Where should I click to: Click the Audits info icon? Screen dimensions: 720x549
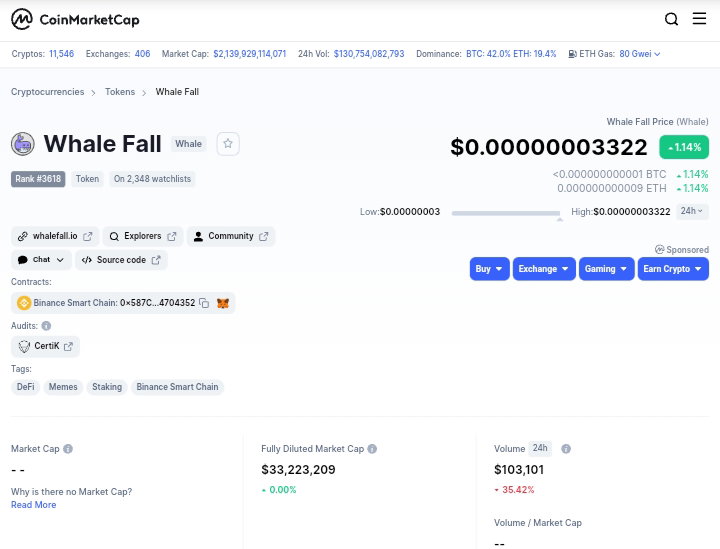(x=46, y=326)
